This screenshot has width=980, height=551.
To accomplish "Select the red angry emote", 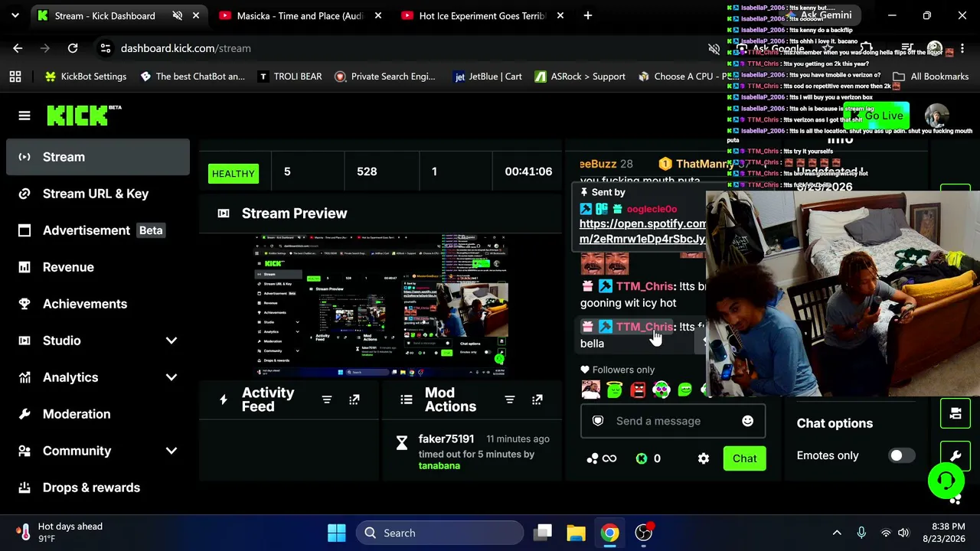I will tap(638, 390).
